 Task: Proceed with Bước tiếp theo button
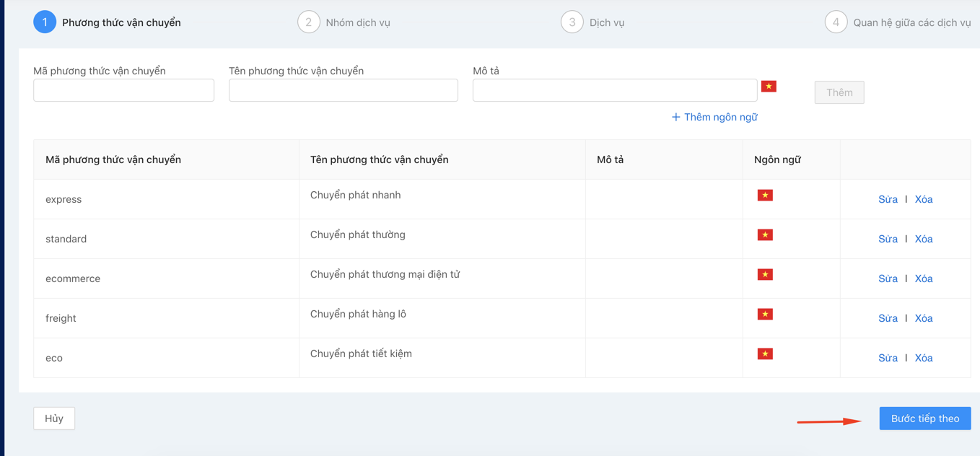(924, 418)
